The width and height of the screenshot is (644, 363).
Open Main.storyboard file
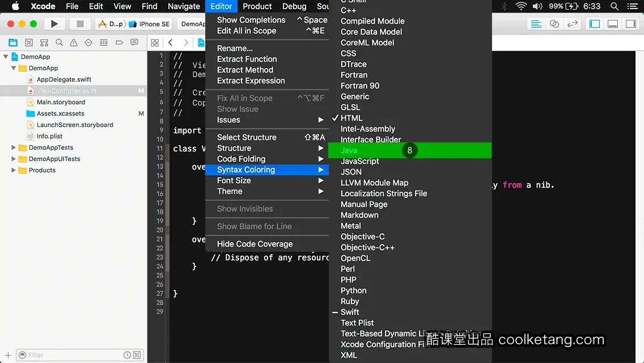click(x=61, y=102)
